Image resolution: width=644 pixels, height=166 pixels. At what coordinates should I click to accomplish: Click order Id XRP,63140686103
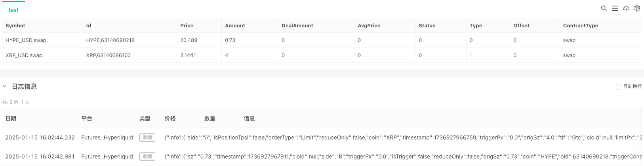(108, 55)
